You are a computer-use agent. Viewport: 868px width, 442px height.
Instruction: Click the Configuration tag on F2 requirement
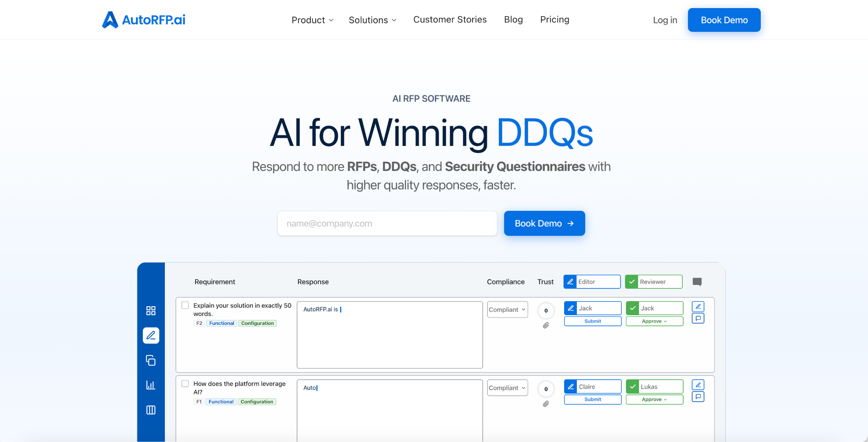click(x=257, y=323)
